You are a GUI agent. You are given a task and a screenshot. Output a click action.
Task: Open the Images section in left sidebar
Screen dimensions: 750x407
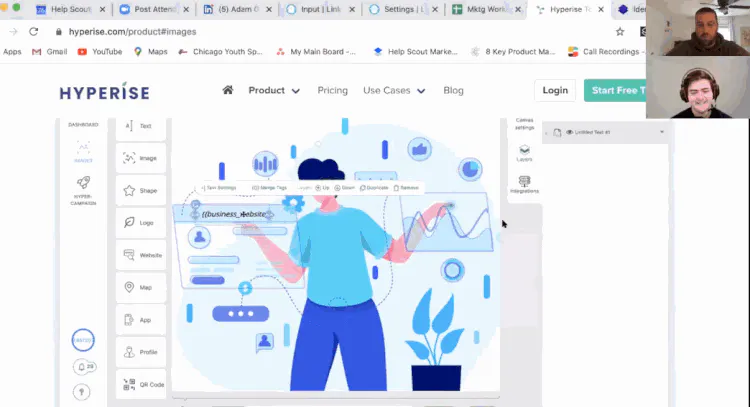[x=83, y=152]
